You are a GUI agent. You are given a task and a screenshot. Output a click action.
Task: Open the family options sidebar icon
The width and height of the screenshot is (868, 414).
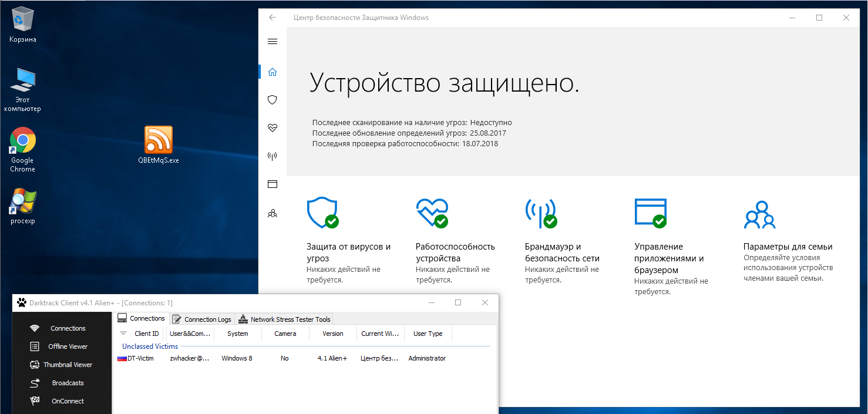272,213
